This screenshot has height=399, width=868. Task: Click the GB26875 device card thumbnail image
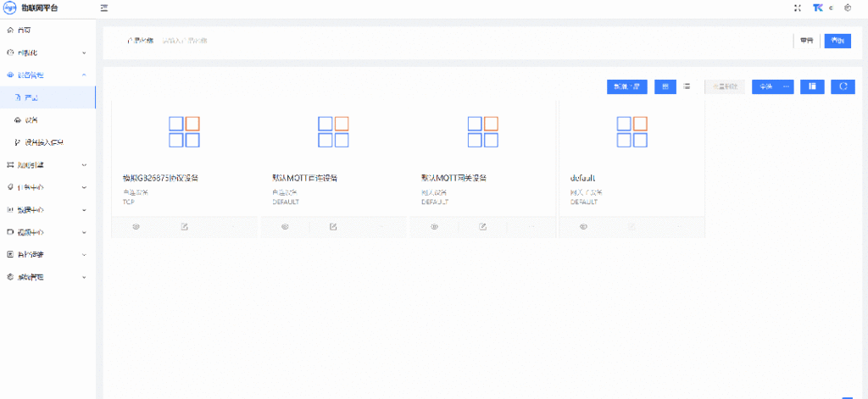pyautogui.click(x=184, y=132)
